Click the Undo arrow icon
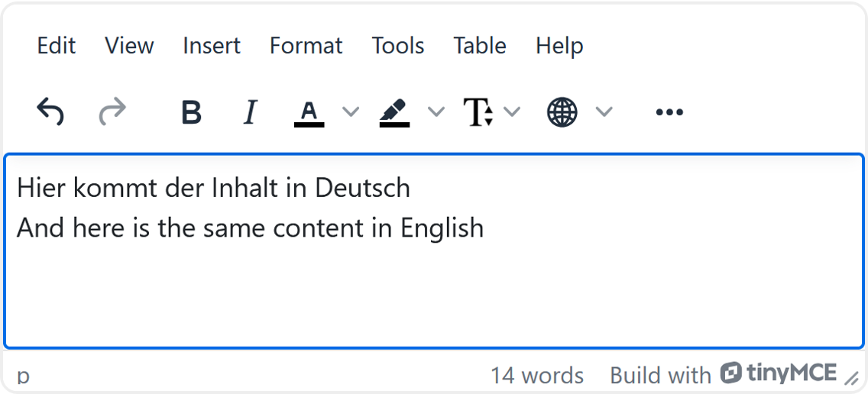Viewport: 868px width, 394px height. 50,111
